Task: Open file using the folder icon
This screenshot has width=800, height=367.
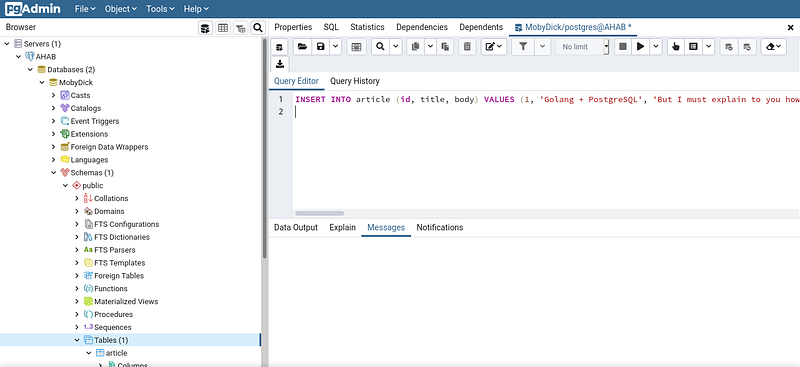Action: (x=303, y=46)
